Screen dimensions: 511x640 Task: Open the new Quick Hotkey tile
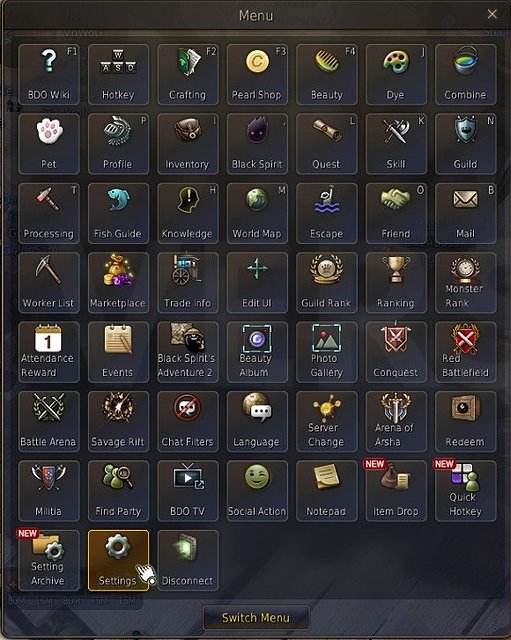point(466,491)
